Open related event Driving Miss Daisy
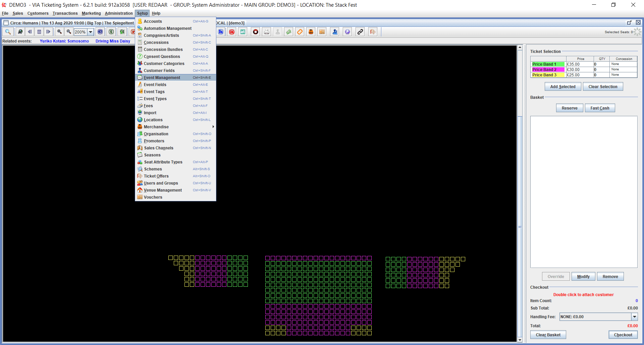The height and width of the screenshot is (345, 644). [x=113, y=41]
